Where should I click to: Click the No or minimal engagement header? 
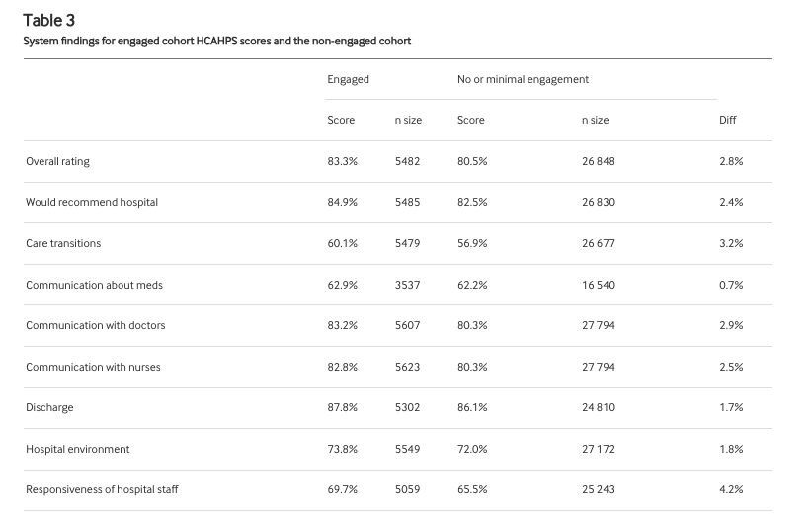point(523,79)
